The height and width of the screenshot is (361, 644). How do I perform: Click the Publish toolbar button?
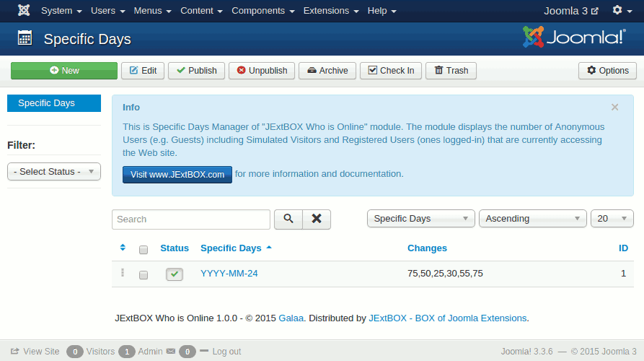tap(196, 71)
